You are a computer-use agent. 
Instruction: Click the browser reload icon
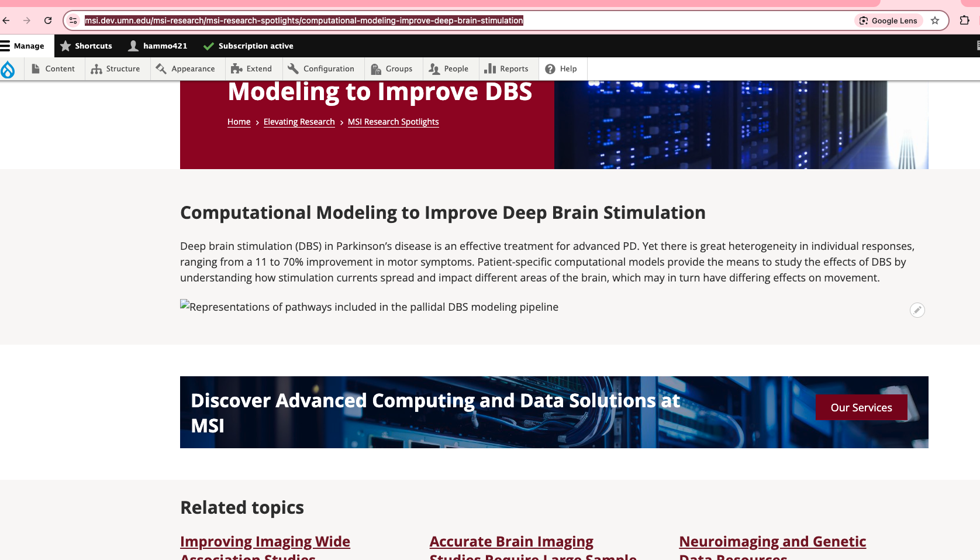click(x=48, y=20)
